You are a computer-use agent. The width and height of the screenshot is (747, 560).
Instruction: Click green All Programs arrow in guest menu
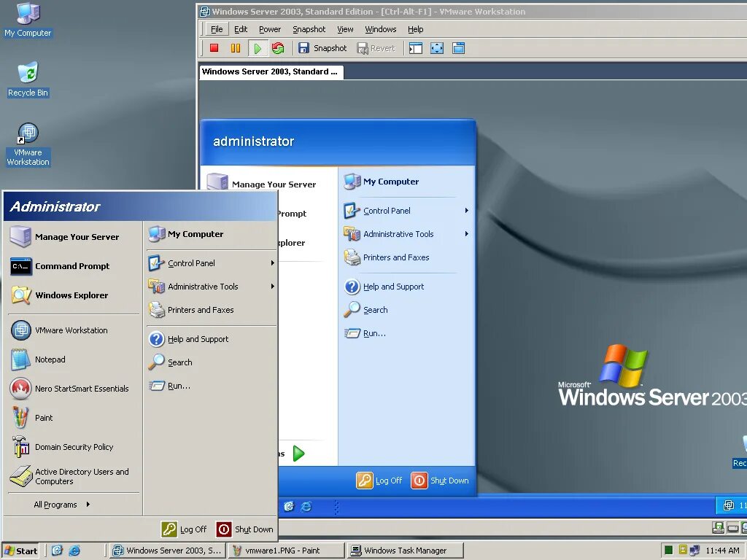click(x=298, y=454)
